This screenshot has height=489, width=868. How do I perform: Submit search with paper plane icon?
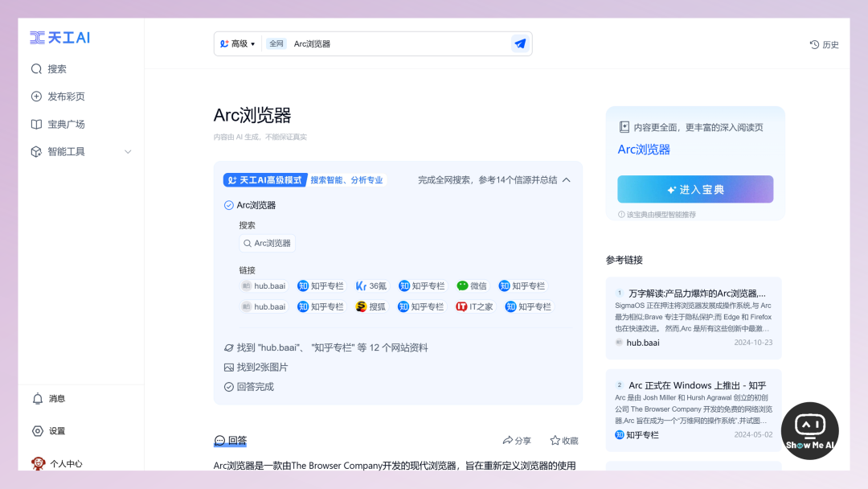click(520, 43)
